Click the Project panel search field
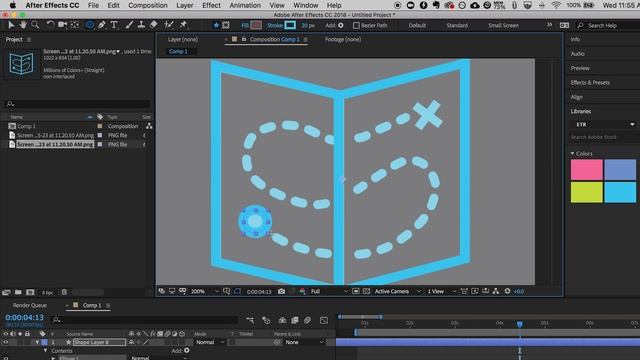Screen dimensions: 640x360 click(77, 104)
